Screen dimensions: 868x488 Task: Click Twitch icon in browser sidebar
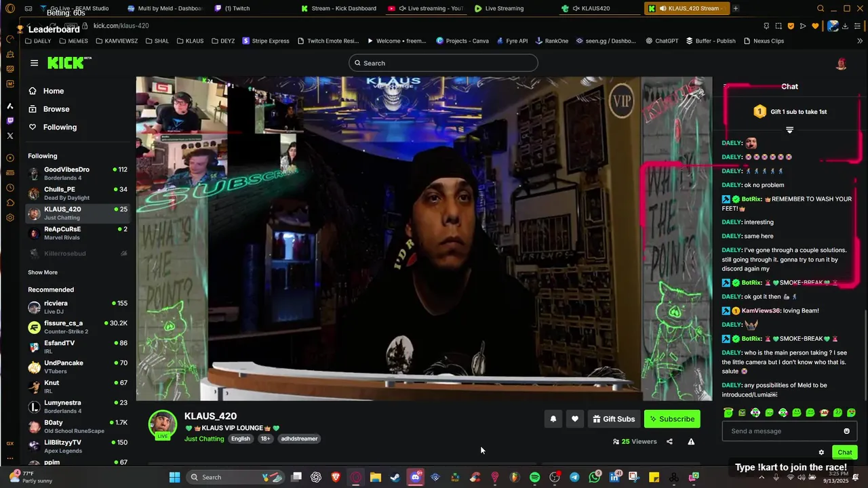10,121
